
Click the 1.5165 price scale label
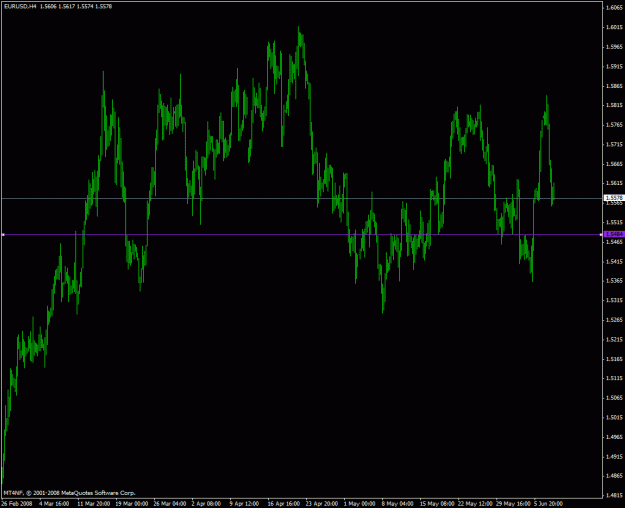pos(614,359)
